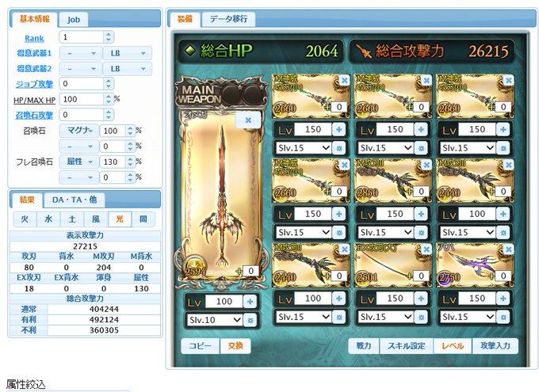The height and width of the screenshot is (392, 539).
Task: Switch to DA・TA・他 tab
Action: 75,200
